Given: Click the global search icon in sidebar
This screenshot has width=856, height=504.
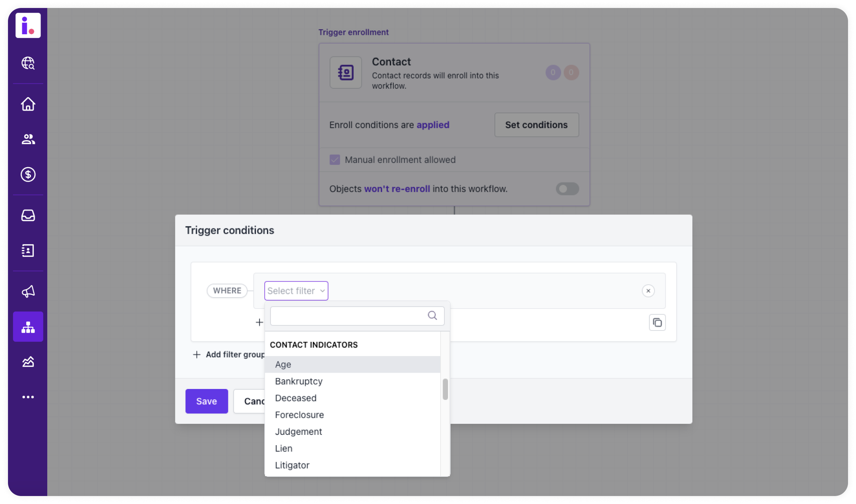Looking at the screenshot, I should click(x=28, y=63).
